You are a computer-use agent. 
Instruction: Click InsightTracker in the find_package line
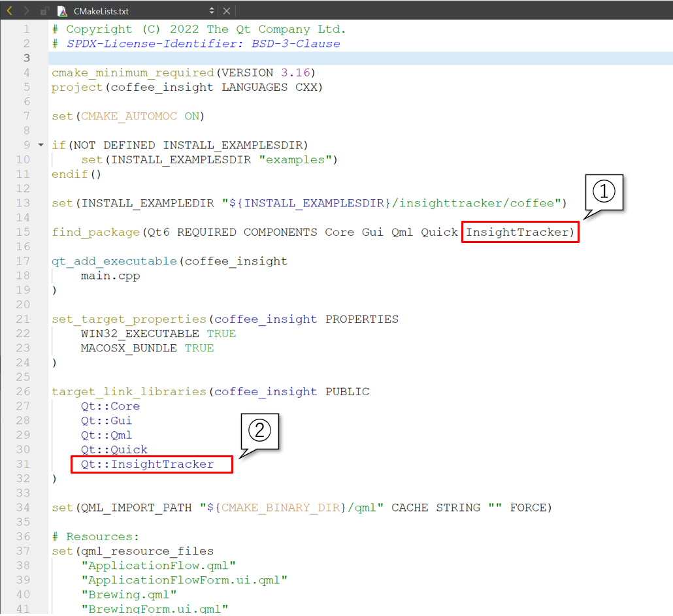tap(519, 232)
